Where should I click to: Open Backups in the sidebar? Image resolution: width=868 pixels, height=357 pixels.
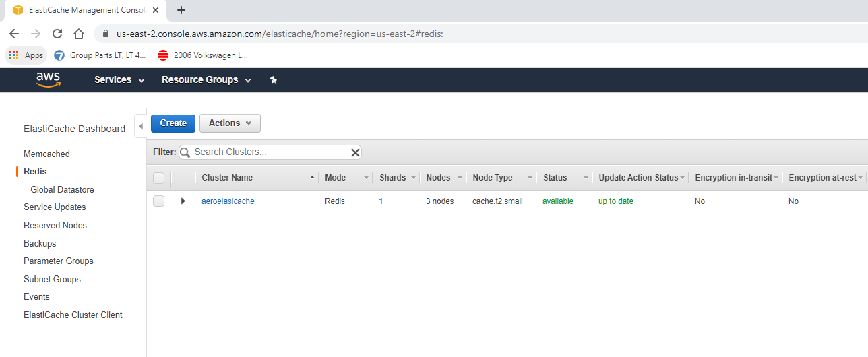pos(40,243)
